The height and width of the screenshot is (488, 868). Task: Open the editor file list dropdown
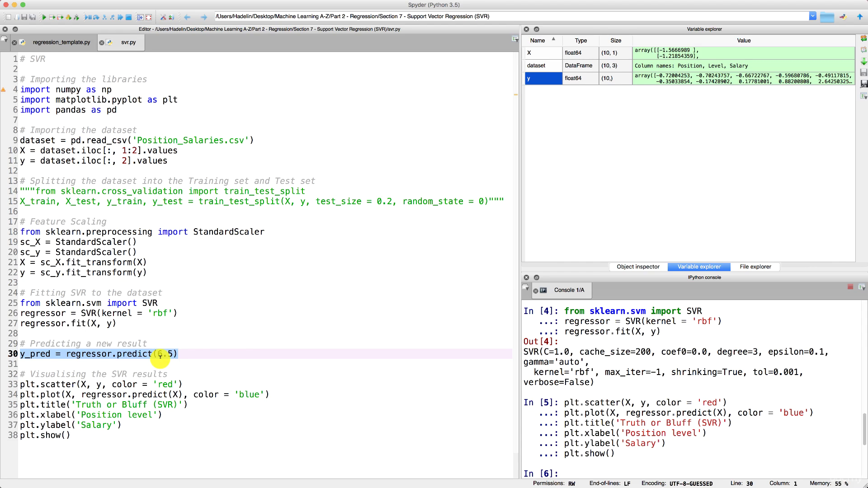point(4,39)
